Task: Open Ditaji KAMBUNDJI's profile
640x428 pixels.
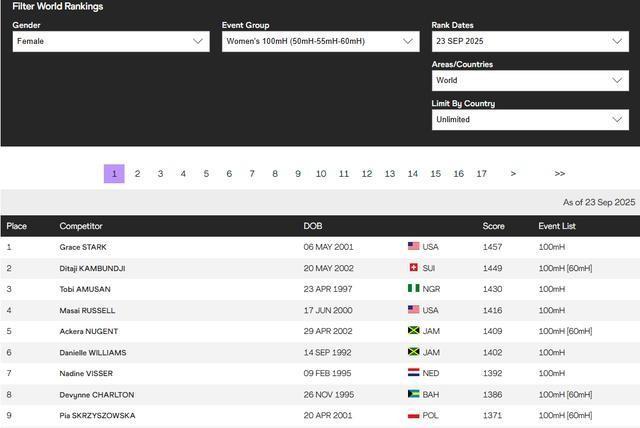Action: click(92, 268)
